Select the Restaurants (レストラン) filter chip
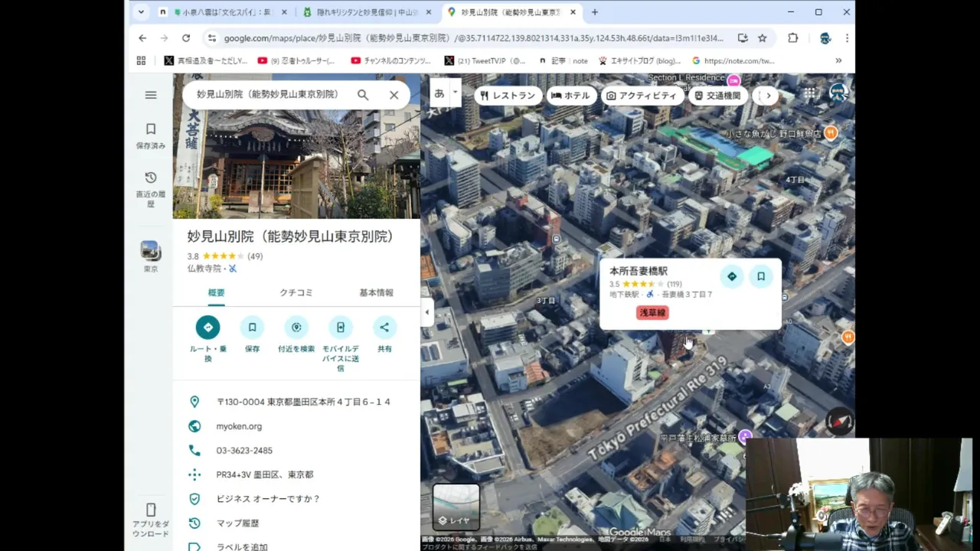Viewport: 980px width, 551px height. coord(508,96)
